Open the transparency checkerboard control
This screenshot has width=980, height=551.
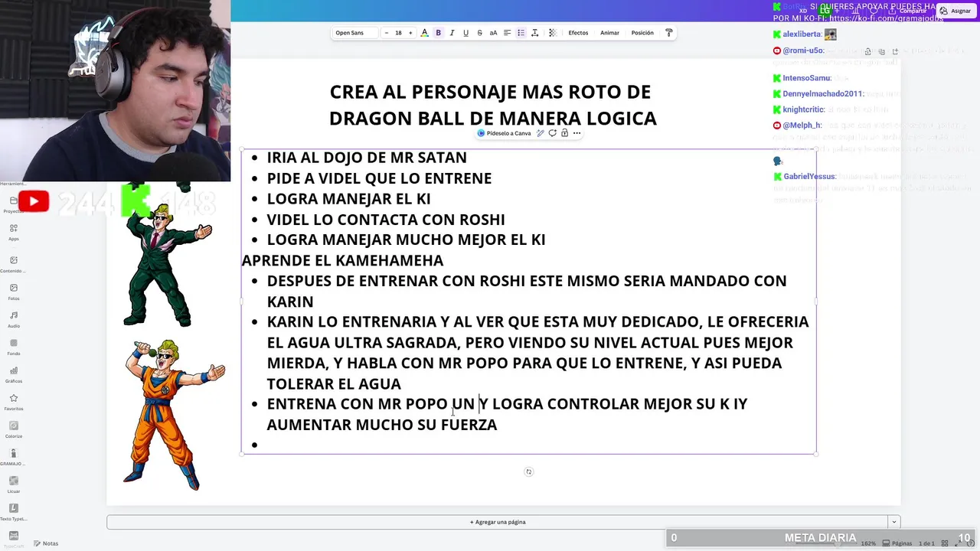pyautogui.click(x=552, y=33)
